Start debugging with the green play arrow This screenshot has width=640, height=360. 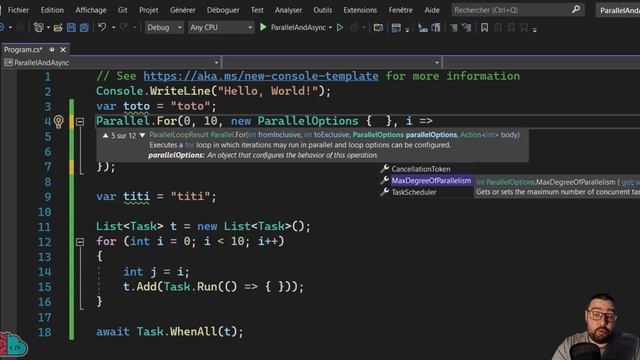263,27
